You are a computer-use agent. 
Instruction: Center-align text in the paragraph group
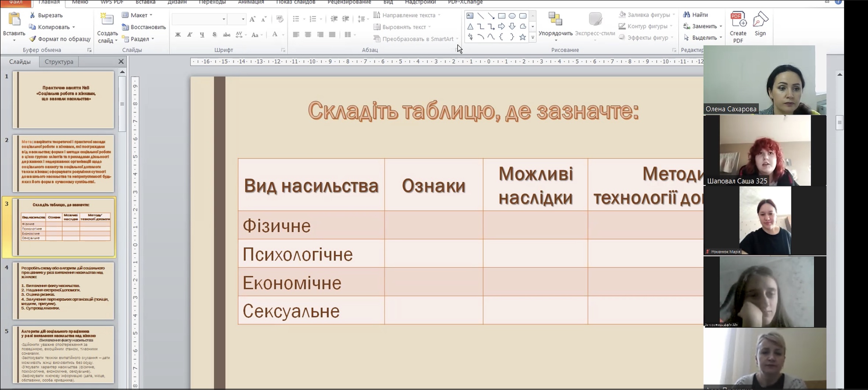(308, 35)
